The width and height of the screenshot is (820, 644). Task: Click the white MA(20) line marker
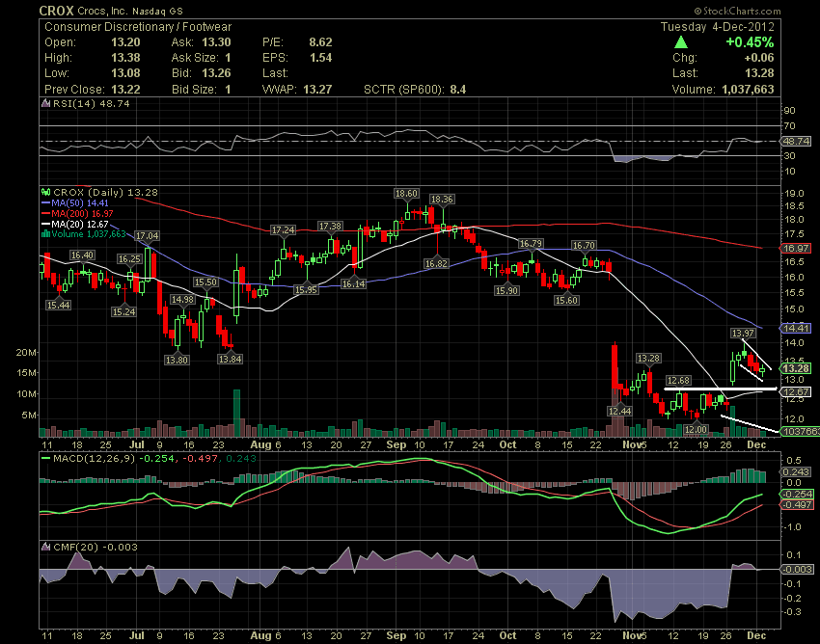click(x=45, y=224)
